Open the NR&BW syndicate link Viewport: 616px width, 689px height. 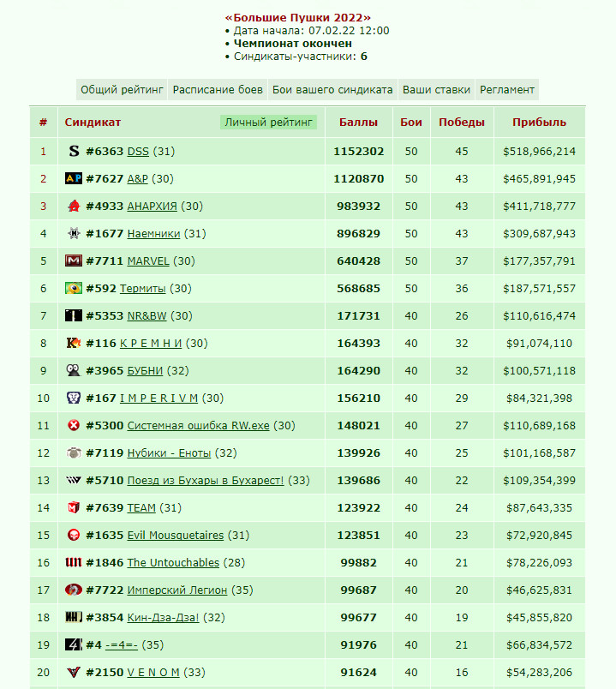[x=147, y=316]
